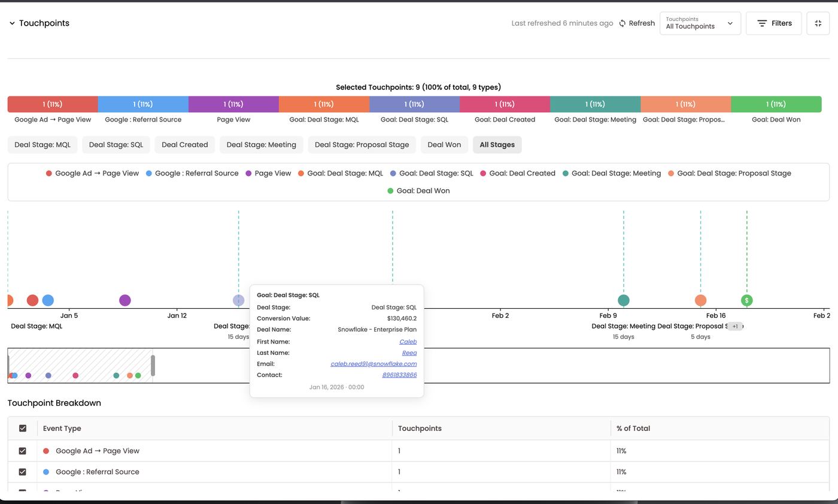The image size is (838, 504).
Task: Click the +1 overflow badge on timeline
Action: [x=735, y=326]
